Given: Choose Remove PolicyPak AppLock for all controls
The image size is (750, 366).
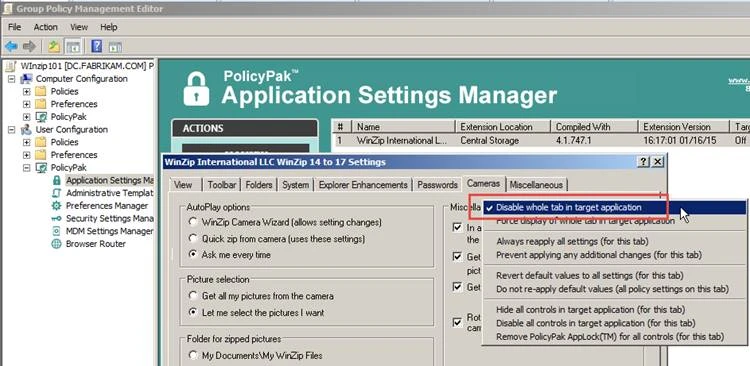Looking at the screenshot, I should (x=615, y=337).
